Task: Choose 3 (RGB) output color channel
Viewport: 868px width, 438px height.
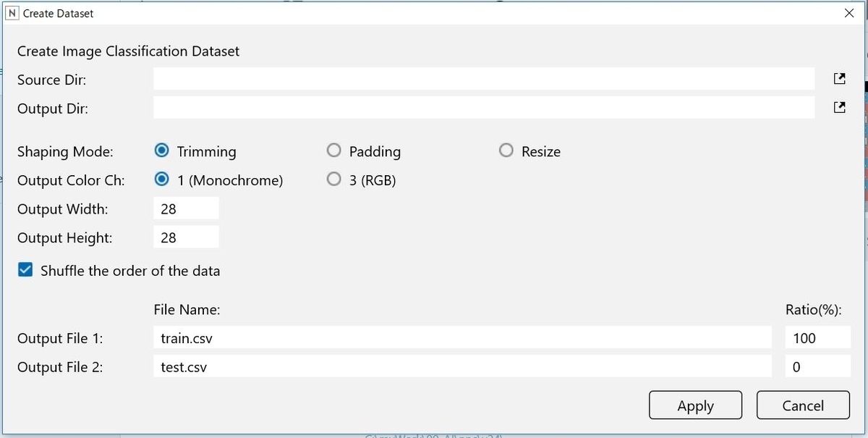Action: click(334, 180)
